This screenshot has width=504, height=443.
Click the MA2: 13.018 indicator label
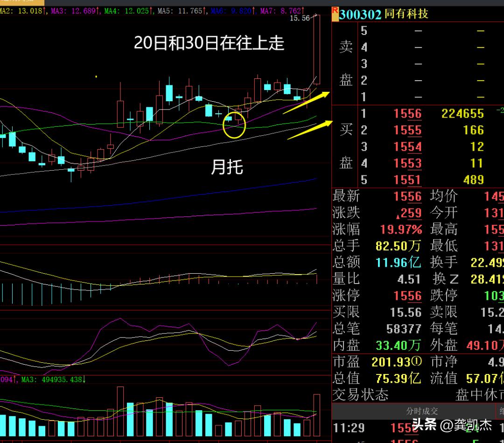pos(22,11)
